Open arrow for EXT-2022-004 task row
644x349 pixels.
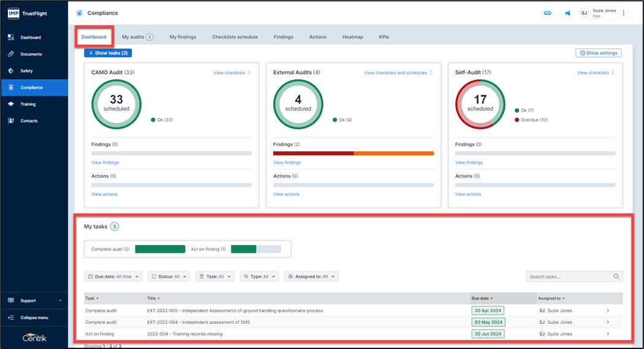608,322
